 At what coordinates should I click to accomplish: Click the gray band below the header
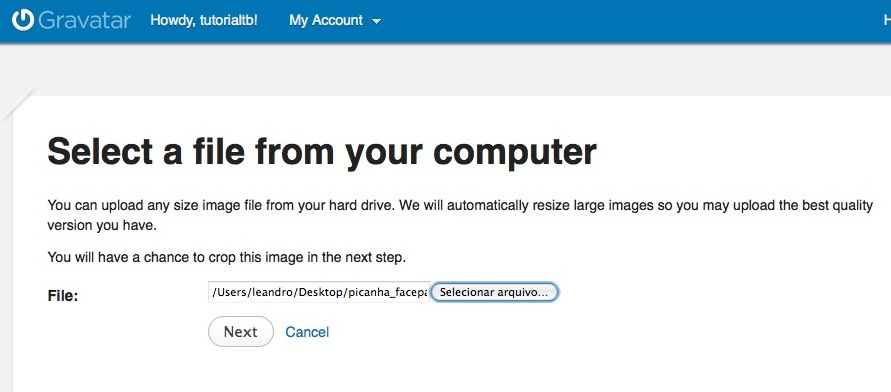pyautogui.click(x=455, y=68)
